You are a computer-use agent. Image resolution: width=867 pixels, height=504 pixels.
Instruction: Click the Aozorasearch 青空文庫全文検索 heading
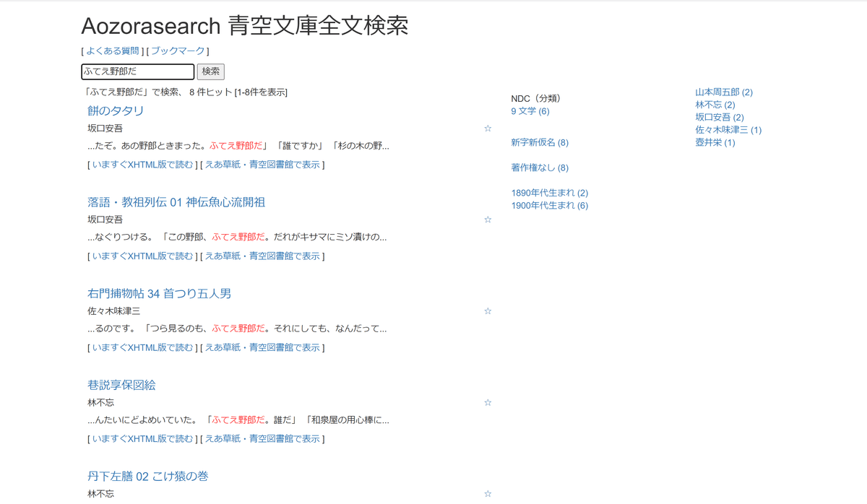245,25
